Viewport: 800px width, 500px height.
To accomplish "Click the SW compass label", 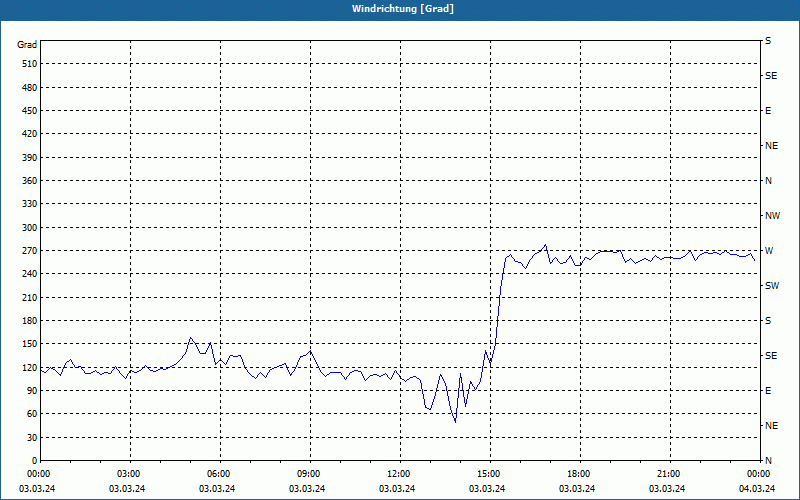I will [x=772, y=286].
